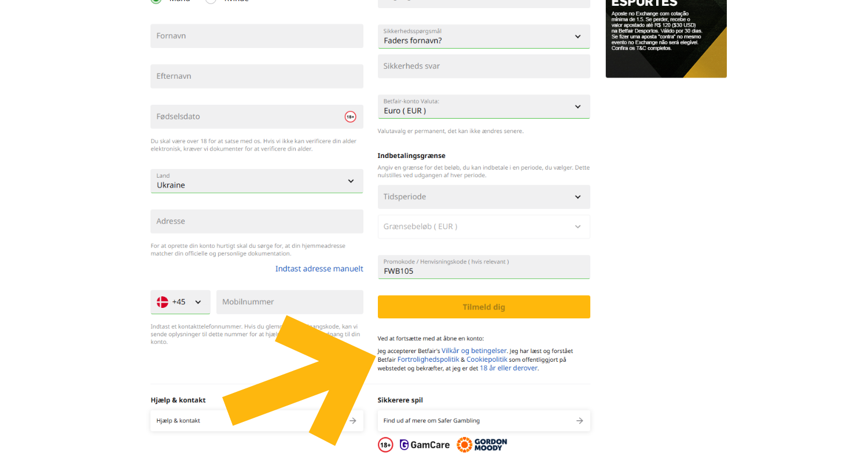Click the 18 år eller derover link
868x463 pixels.
click(509, 368)
